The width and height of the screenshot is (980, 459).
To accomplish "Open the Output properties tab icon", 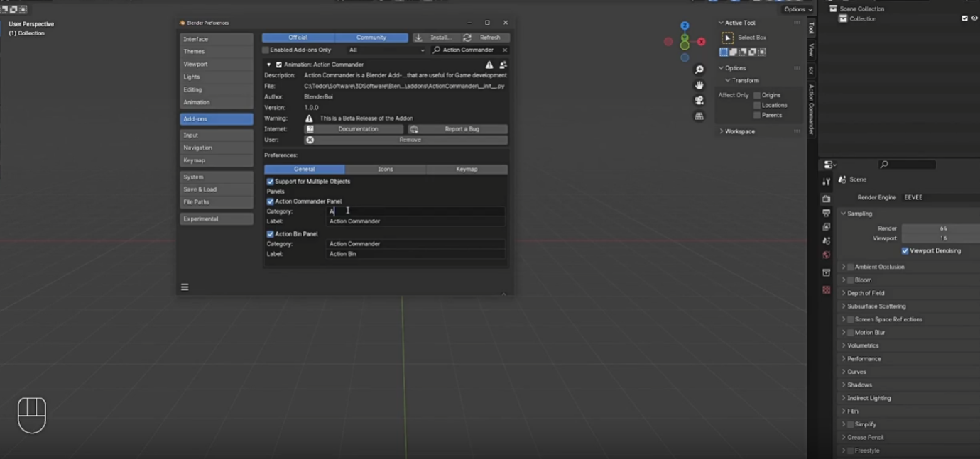I will pos(826,213).
